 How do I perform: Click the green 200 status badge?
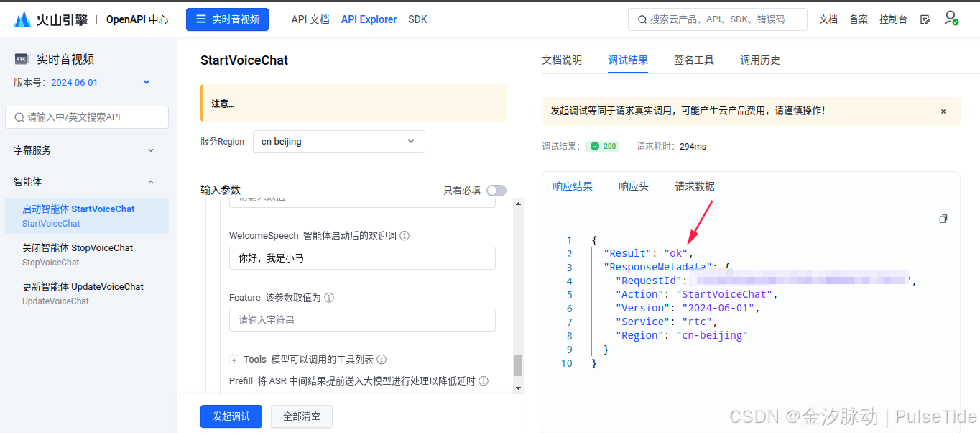point(602,146)
